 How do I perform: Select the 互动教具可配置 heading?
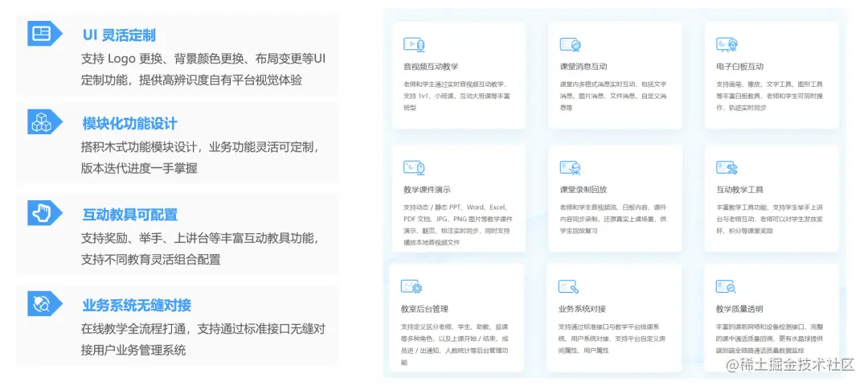click(x=130, y=215)
